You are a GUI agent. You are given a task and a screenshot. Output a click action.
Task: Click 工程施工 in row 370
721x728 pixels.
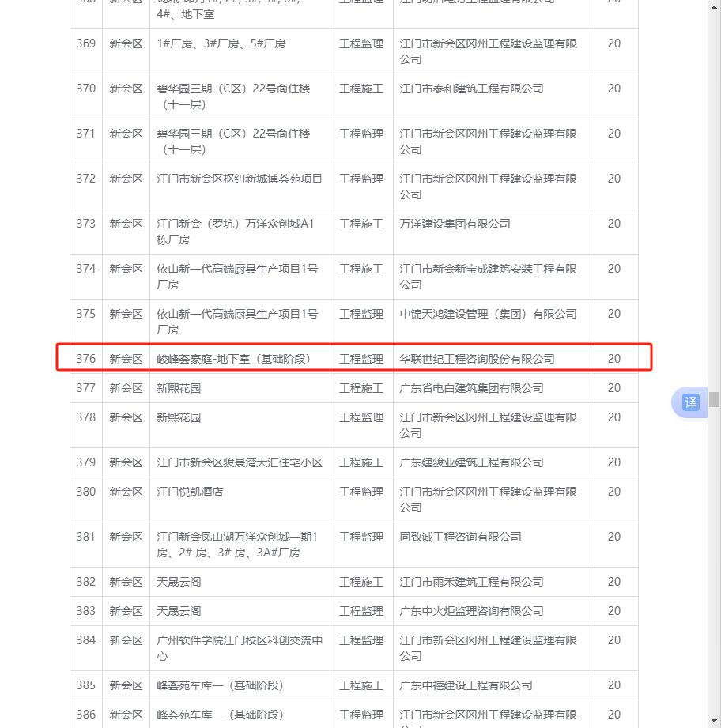point(361,89)
